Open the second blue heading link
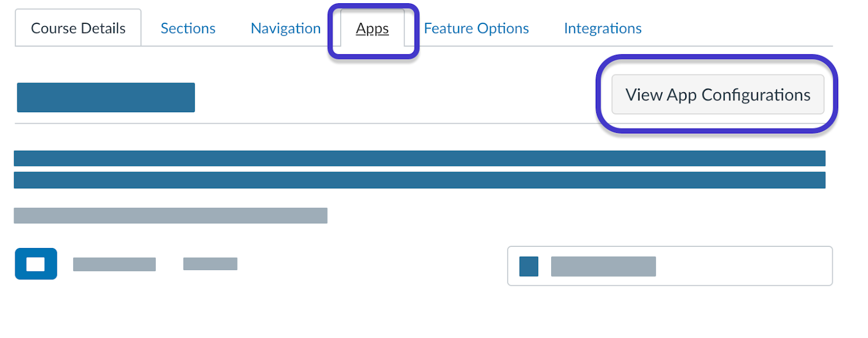868x338 pixels. [x=418, y=180]
